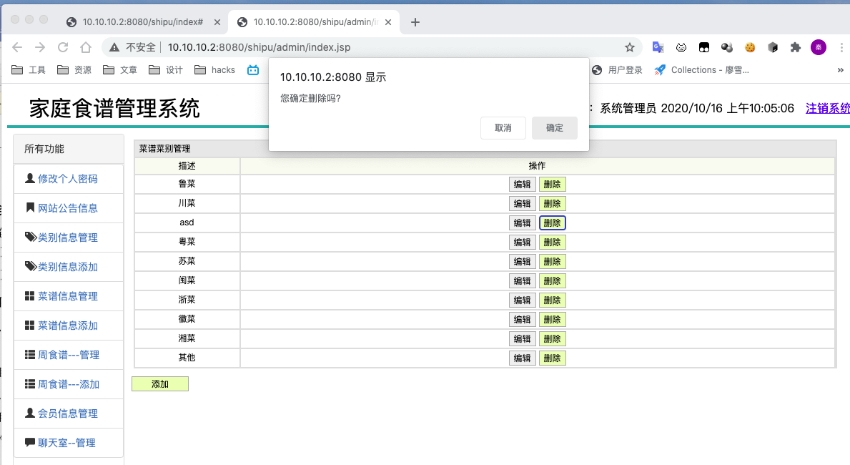850x465 pixels.
Task: Go back using browser back arrow
Action: coord(17,47)
